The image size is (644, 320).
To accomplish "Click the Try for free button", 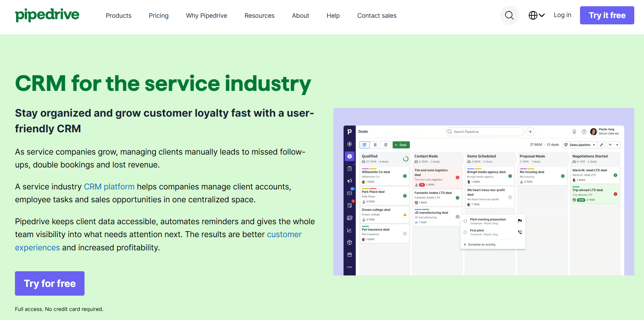I will click(50, 283).
